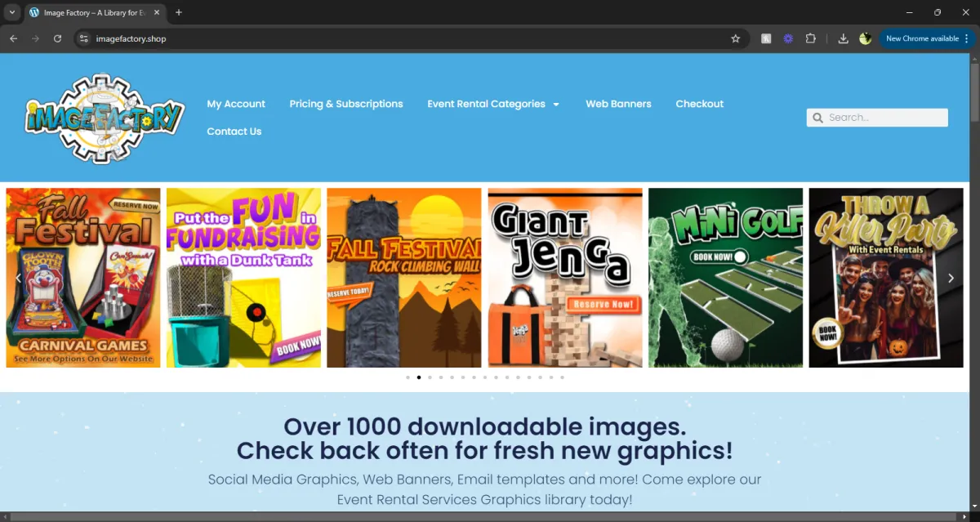Screen dimensions: 980x522
Task: Open site information icon in address bar
Action: click(x=83, y=38)
